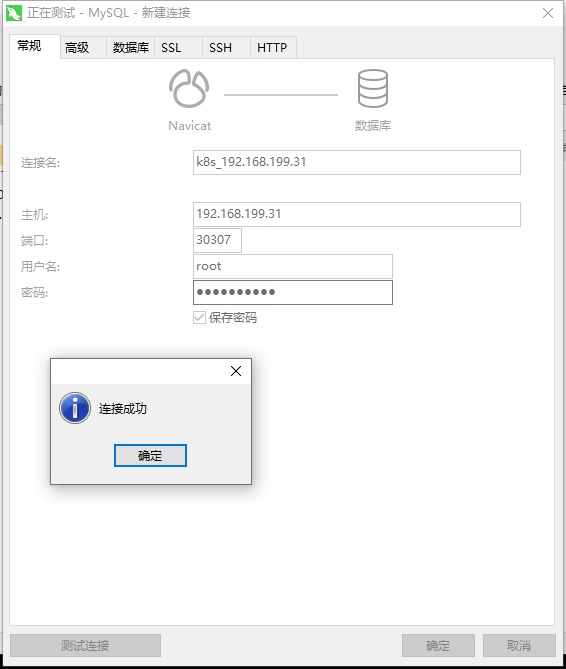566x669 pixels.
Task: Confirm the 连接成功 message with 确定
Action: [x=150, y=455]
